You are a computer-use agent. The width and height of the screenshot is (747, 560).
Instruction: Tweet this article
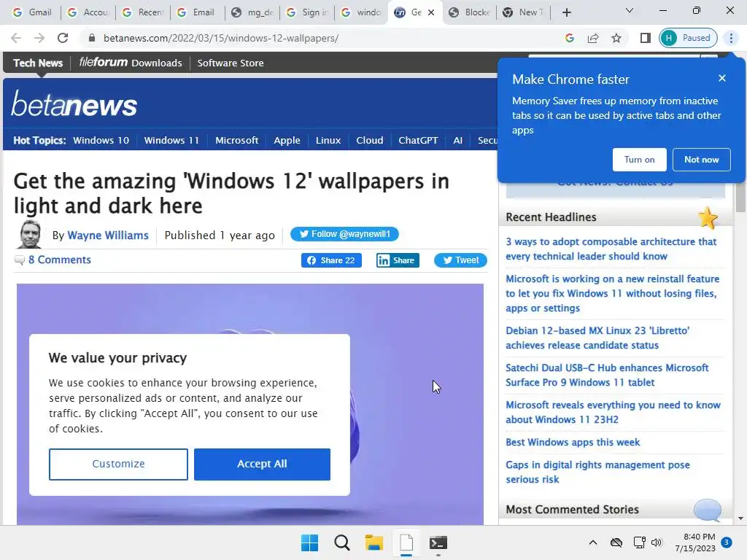460,260
